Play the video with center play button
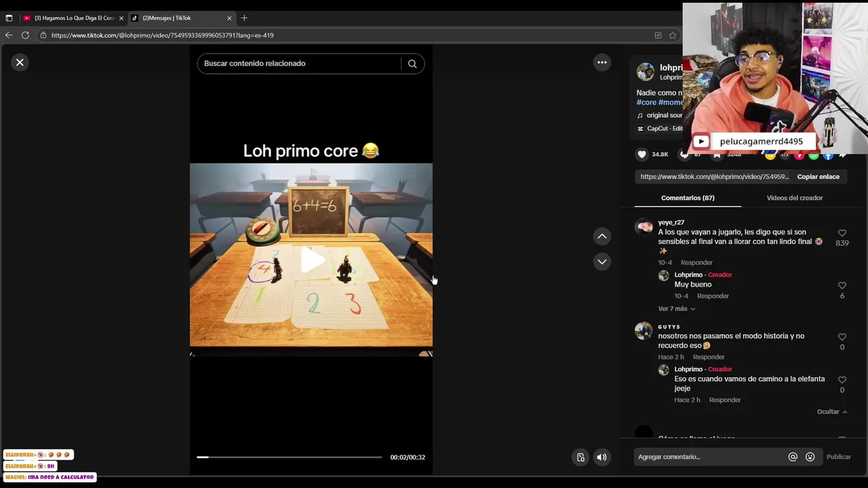Screen dimensions: 868x488 pos(311,261)
